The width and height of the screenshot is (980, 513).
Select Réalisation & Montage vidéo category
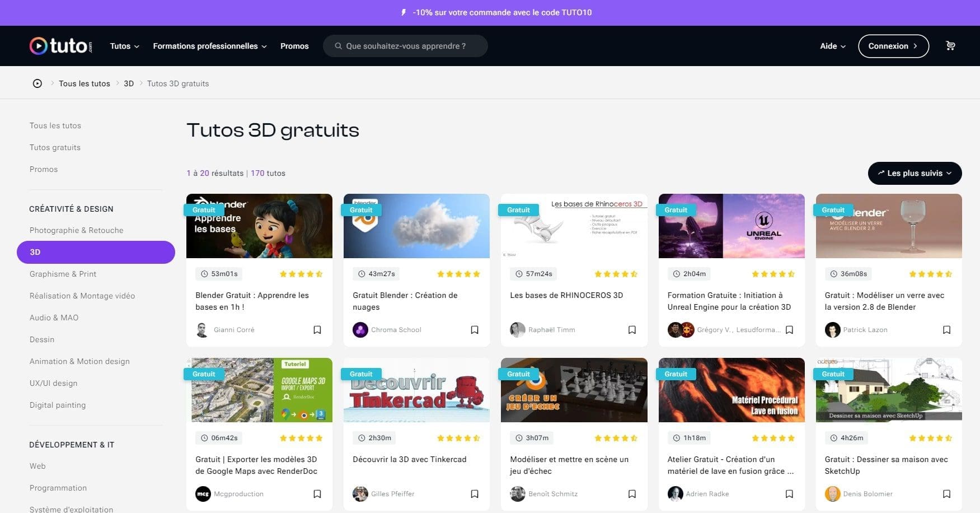(x=82, y=296)
